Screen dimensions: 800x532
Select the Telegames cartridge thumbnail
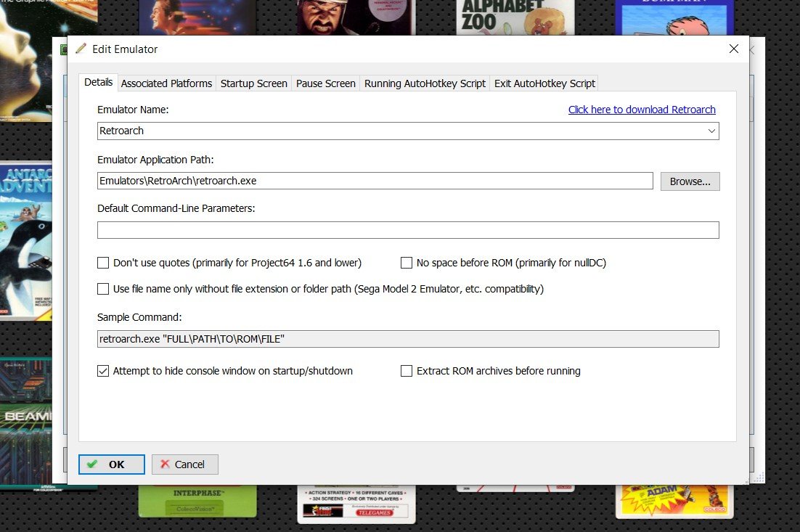tap(356, 504)
